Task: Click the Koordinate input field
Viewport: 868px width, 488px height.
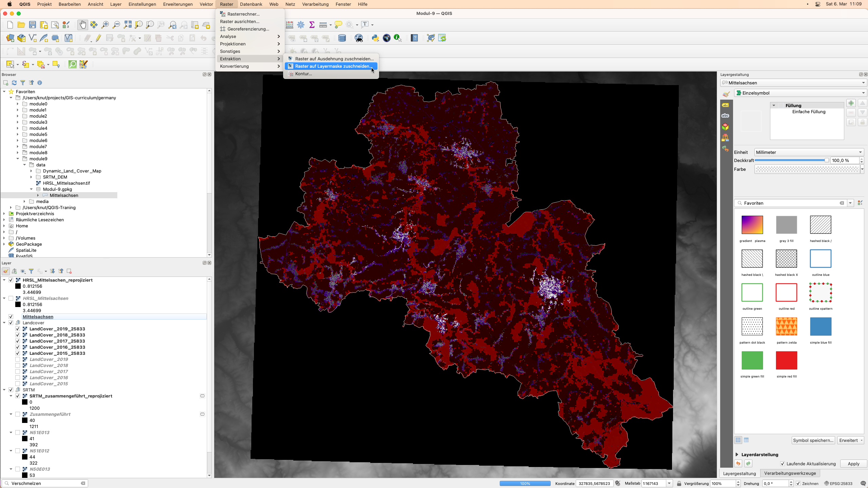Action: click(594, 484)
